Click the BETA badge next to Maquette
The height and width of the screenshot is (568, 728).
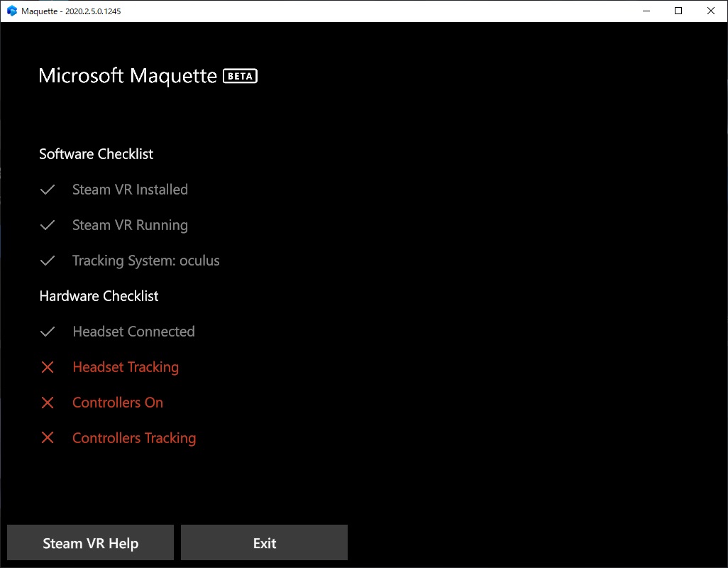(240, 76)
